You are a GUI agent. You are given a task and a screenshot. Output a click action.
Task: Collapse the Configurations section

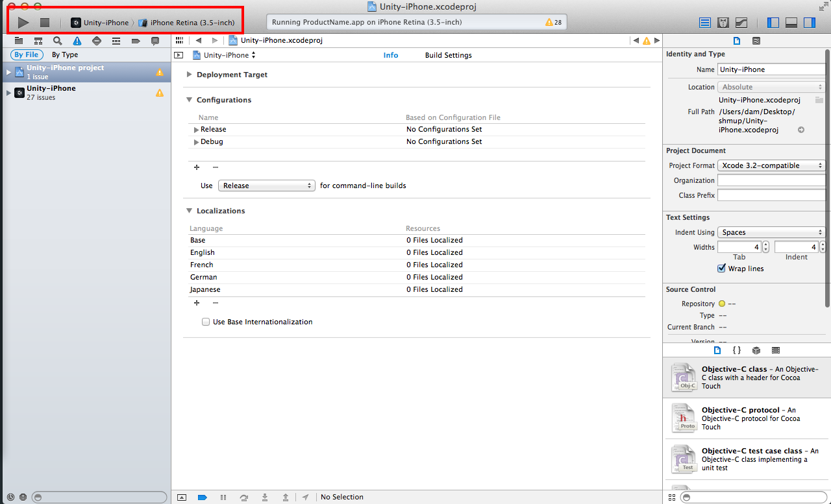pos(190,100)
